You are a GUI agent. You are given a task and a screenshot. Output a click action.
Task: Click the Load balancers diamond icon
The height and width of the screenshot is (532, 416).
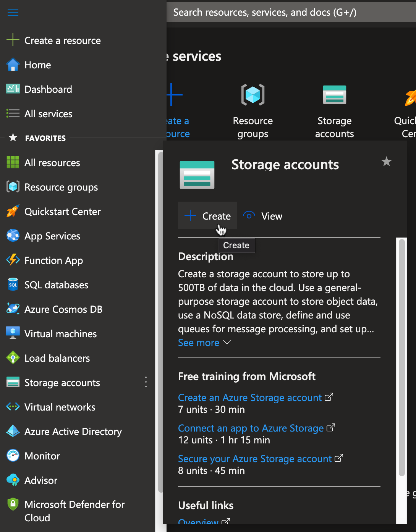(13, 358)
